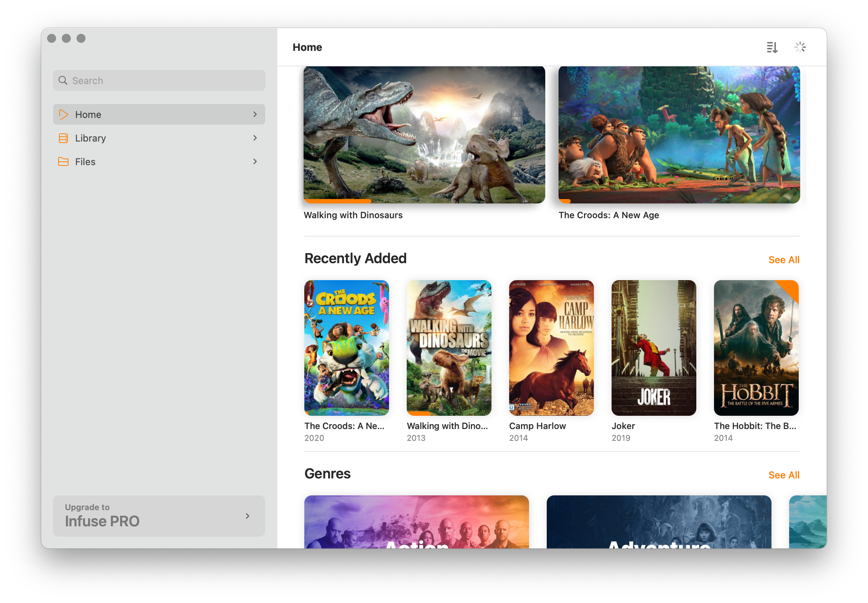The image size is (868, 603).
Task: Click the Home play triangle icon
Action: 63,115
